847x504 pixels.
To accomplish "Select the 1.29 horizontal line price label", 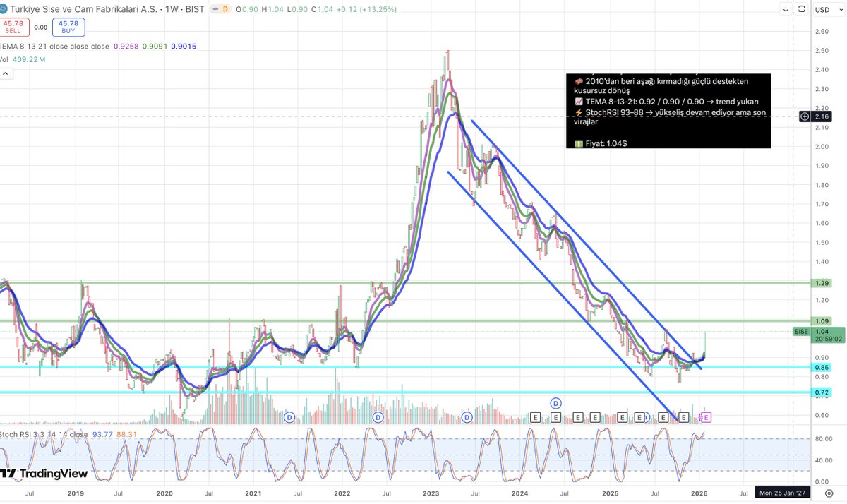I will tap(822, 283).
